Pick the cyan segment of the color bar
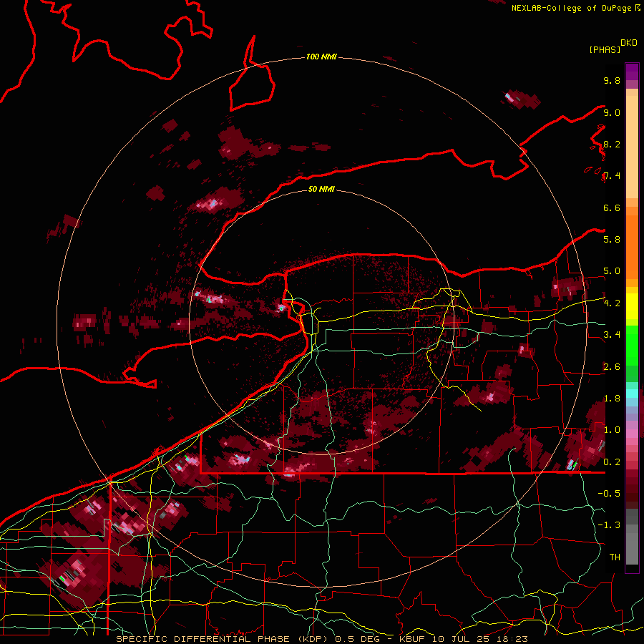644x644 pixels. [632, 393]
